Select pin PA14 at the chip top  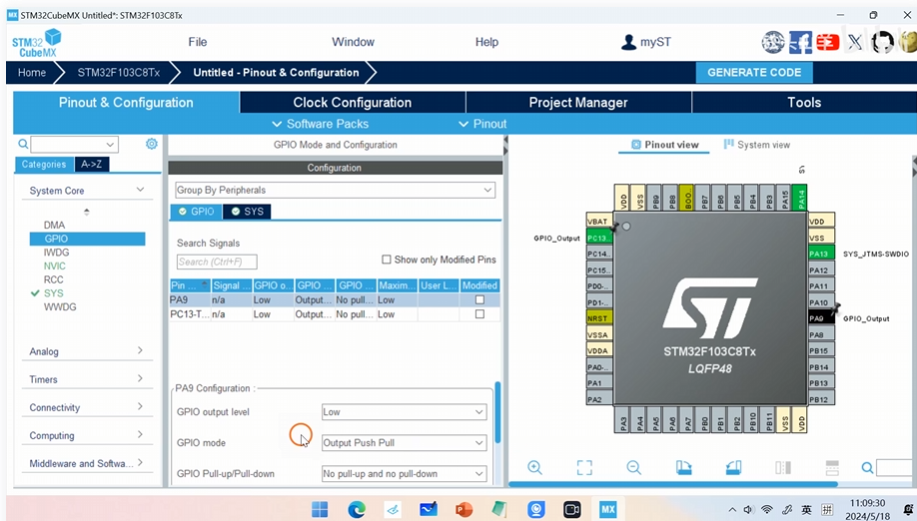click(799, 197)
